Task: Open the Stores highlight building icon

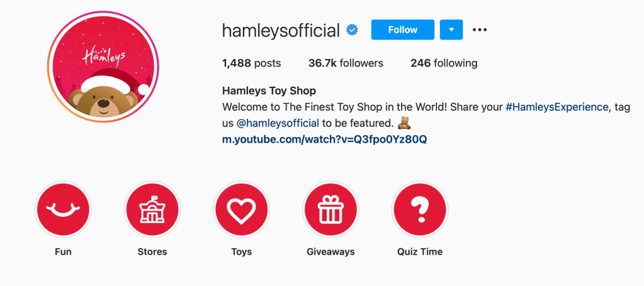Action: (x=152, y=209)
